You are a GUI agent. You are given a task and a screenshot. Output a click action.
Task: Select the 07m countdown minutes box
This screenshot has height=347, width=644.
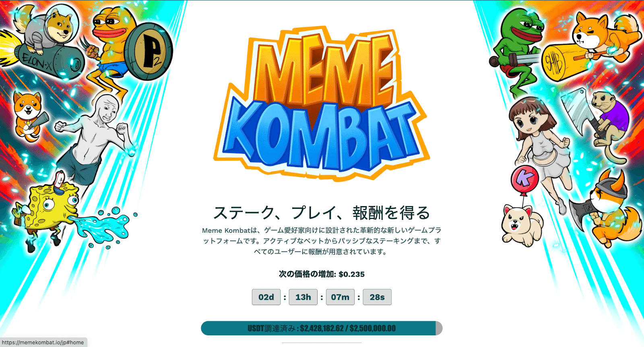point(340,297)
